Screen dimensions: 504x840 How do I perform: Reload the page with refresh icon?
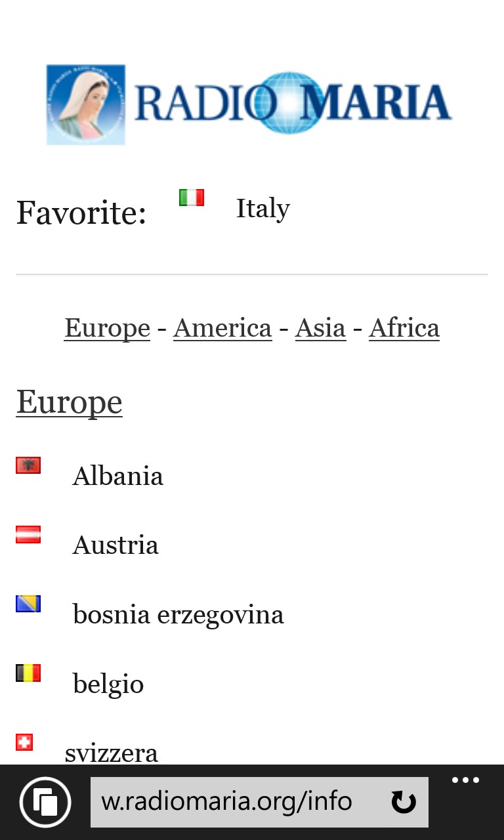click(403, 802)
